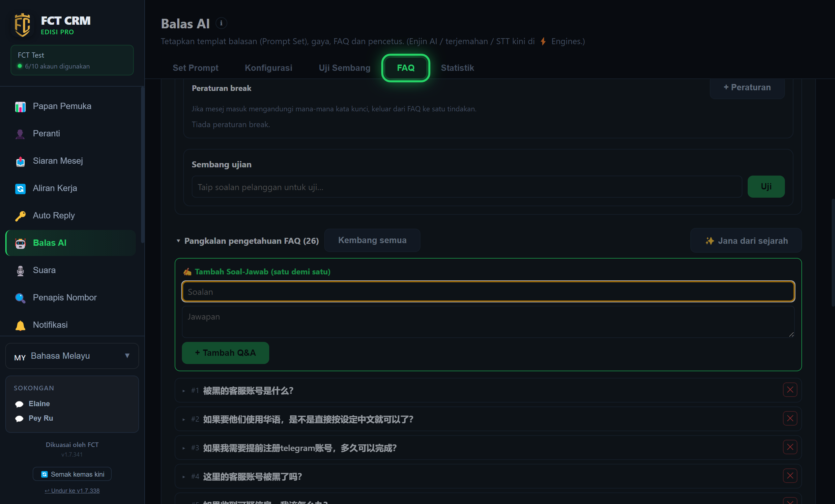
Task: Expand FAQ #2 question row
Action: [x=488, y=419]
